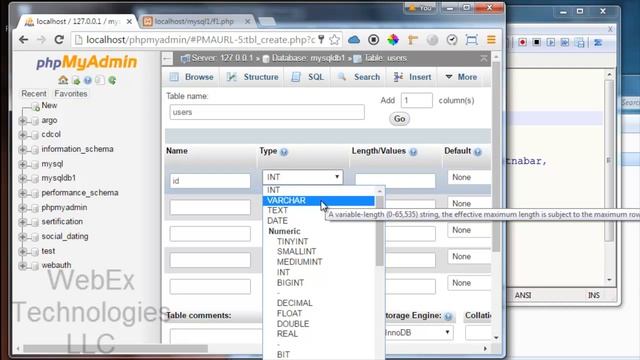Choose VARCHAR in type list
Viewport: 640px width, 360px height.
tap(319, 200)
